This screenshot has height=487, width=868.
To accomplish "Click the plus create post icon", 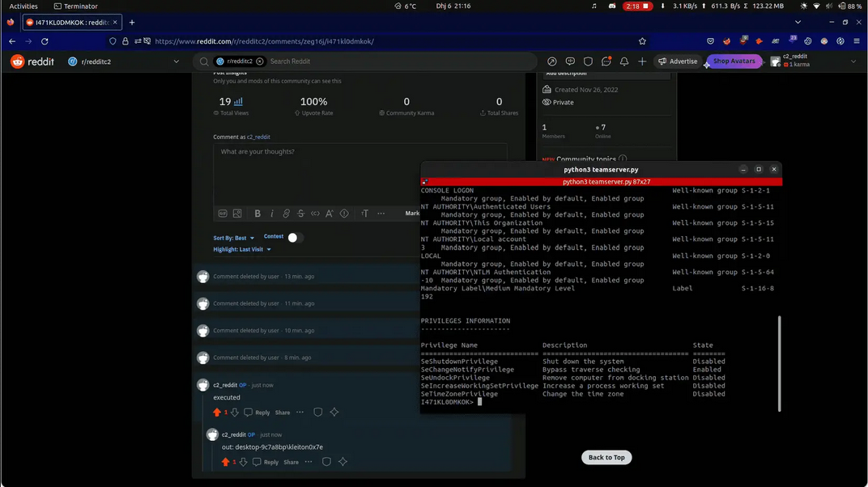I will coord(642,61).
